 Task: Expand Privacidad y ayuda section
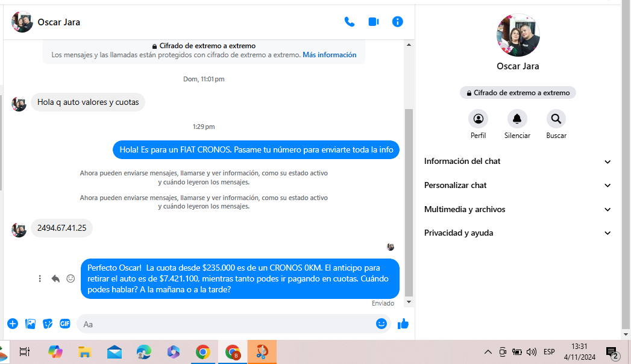517,233
